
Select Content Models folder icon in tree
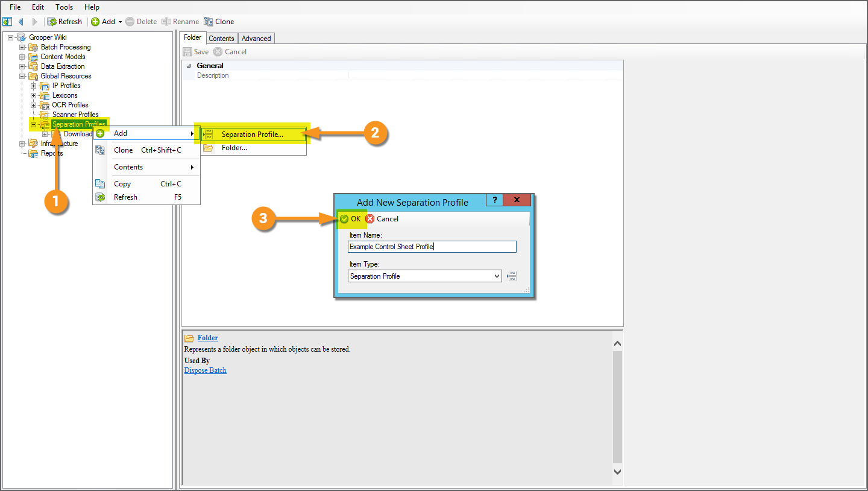pyautogui.click(x=33, y=57)
